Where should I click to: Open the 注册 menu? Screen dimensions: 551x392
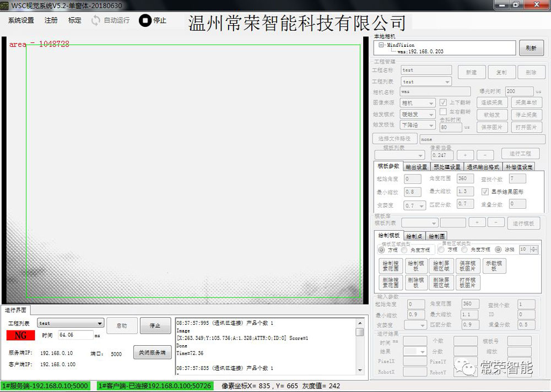(x=51, y=20)
